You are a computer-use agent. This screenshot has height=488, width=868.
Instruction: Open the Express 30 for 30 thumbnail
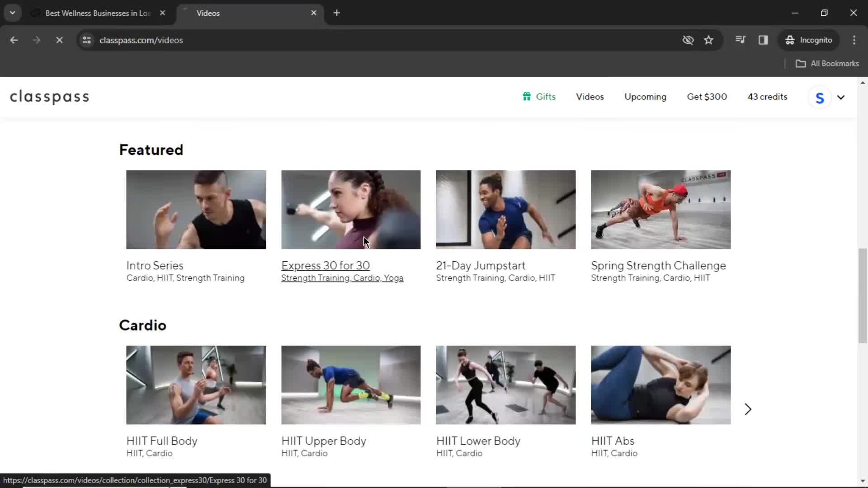click(x=351, y=210)
